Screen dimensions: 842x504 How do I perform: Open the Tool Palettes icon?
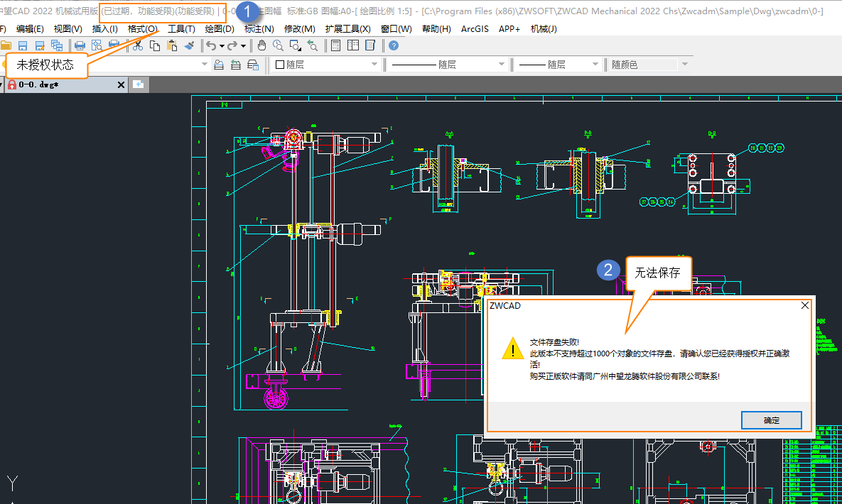(370, 45)
